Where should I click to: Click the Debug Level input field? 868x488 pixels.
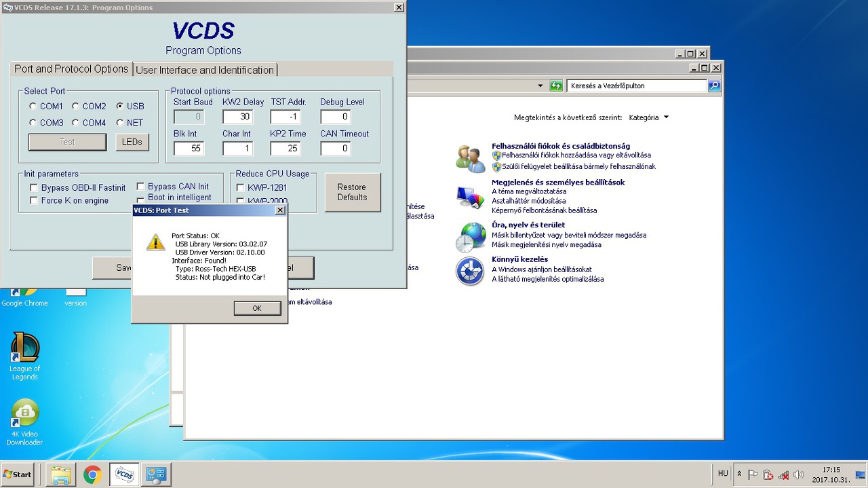(336, 117)
